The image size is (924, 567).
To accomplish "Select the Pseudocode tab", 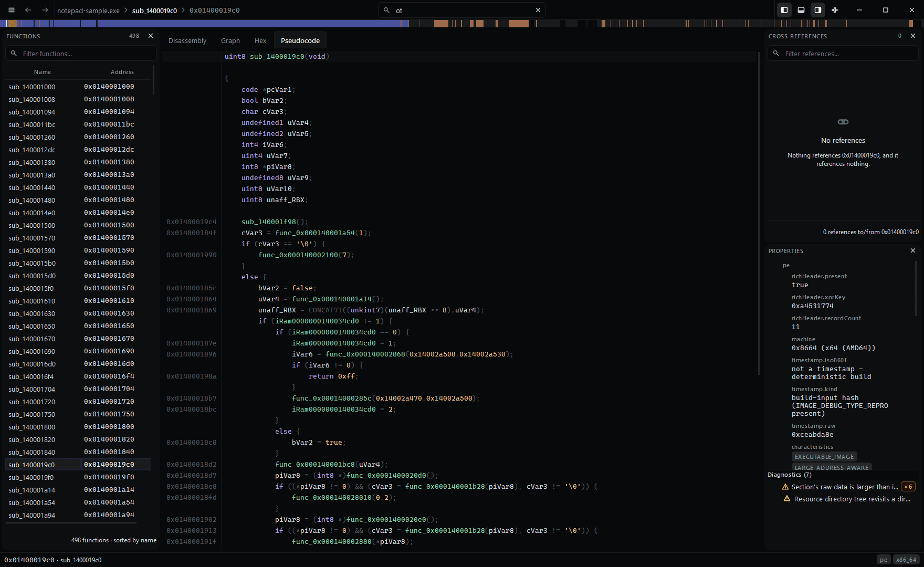I will [300, 40].
